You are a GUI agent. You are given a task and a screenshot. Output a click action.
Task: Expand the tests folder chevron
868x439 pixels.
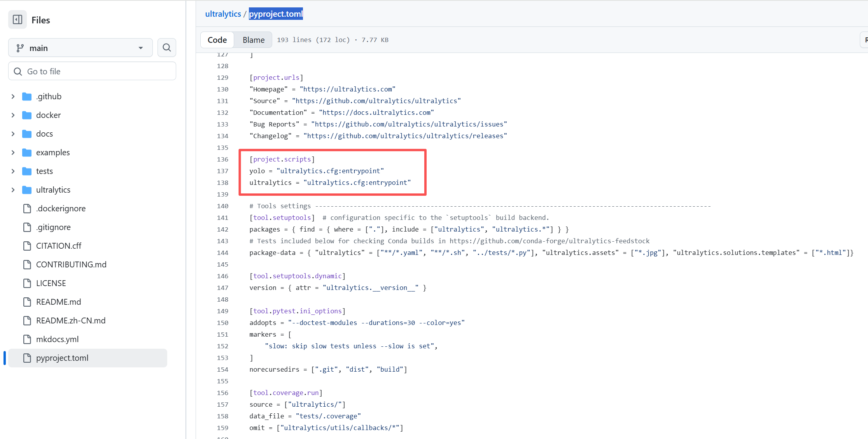tap(13, 171)
